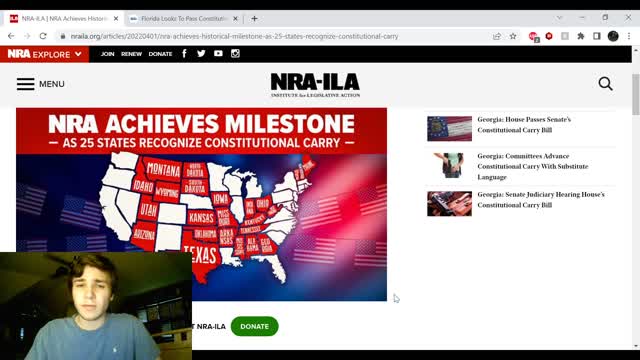This screenshot has height=360, width=640.
Task: Open the Chrome profile avatar
Action: 613,36
